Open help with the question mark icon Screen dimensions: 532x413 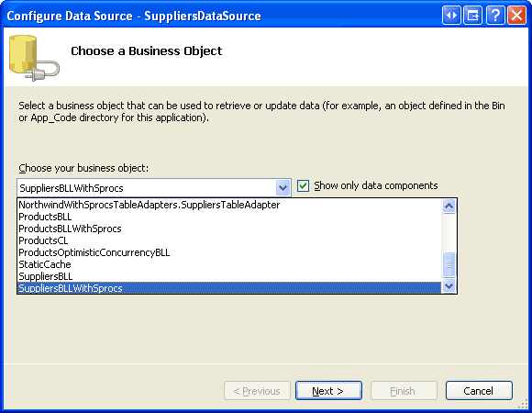495,16
